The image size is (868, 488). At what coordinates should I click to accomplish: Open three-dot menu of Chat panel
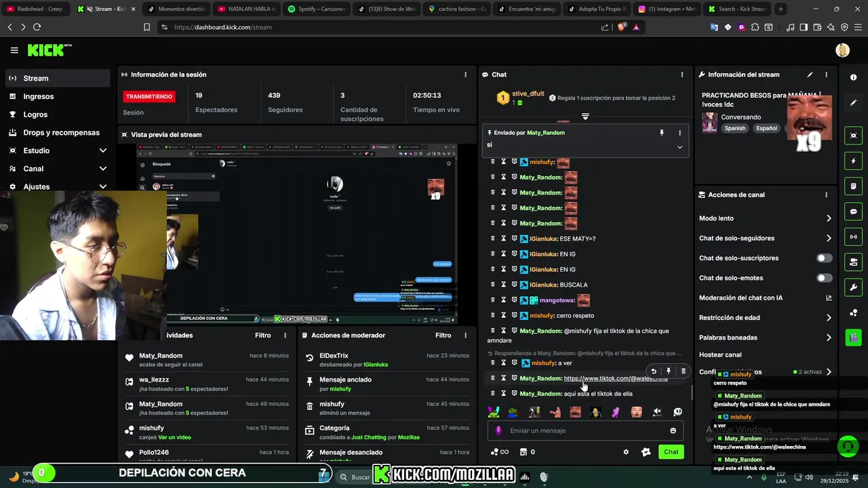click(x=682, y=75)
